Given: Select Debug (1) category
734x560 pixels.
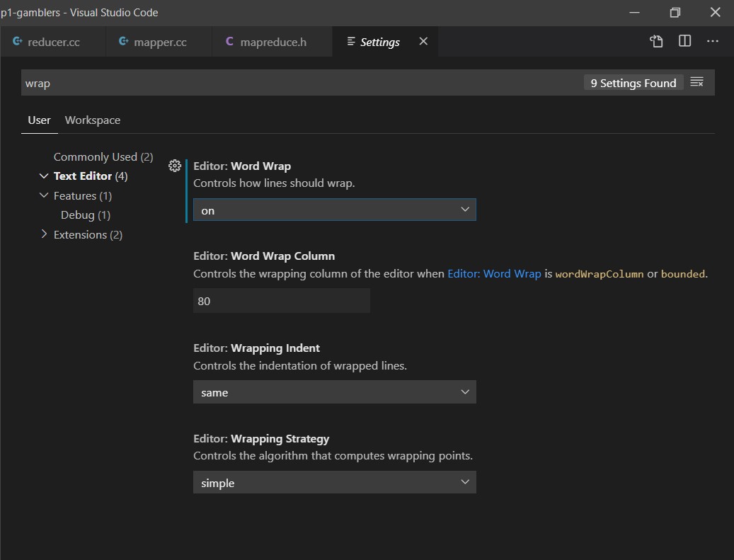Looking at the screenshot, I should tap(86, 215).
